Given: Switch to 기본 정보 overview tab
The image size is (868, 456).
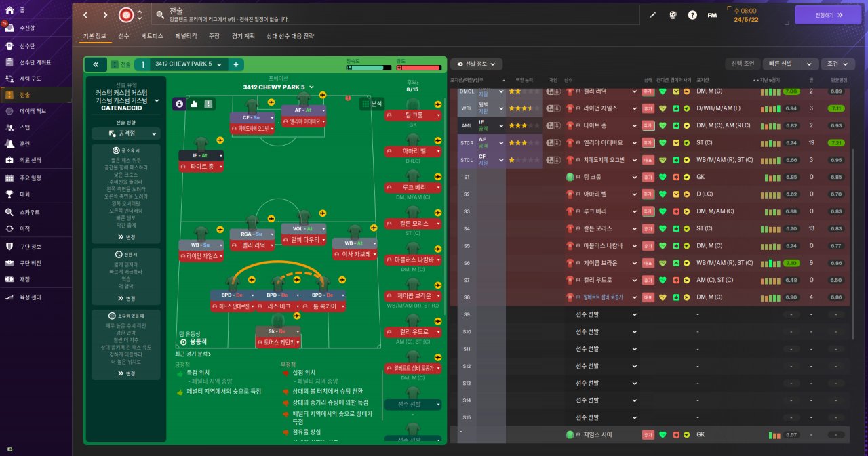Looking at the screenshot, I should tap(94, 36).
